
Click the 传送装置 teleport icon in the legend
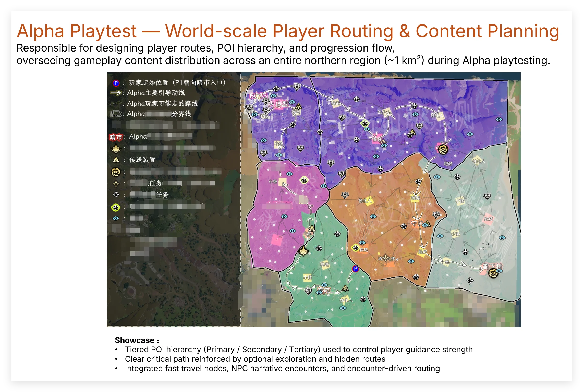116,160
